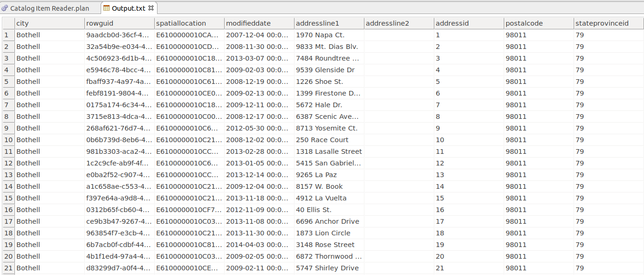Select row number 1 in the table
Screen dimensions: 644x275
[6, 34]
